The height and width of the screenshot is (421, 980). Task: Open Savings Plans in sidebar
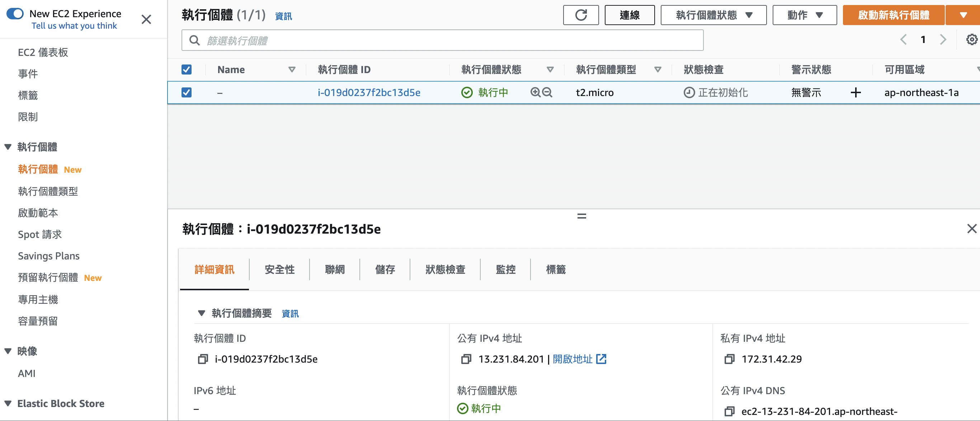[49, 256]
